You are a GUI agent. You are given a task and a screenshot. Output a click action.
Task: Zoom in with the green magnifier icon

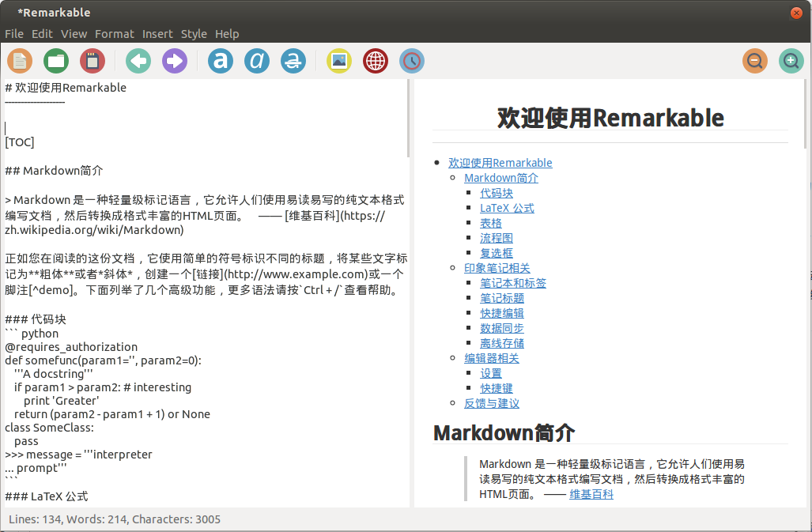[x=791, y=61]
